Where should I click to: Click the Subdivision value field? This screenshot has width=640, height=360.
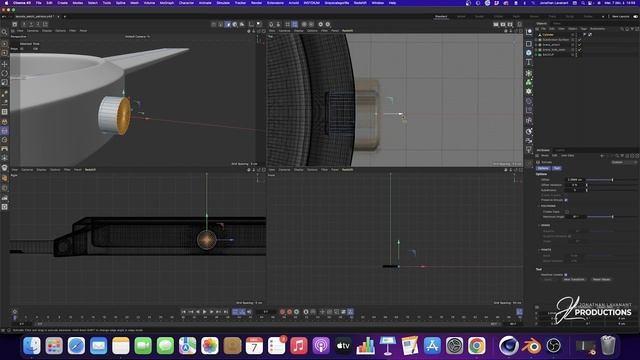click(575, 190)
